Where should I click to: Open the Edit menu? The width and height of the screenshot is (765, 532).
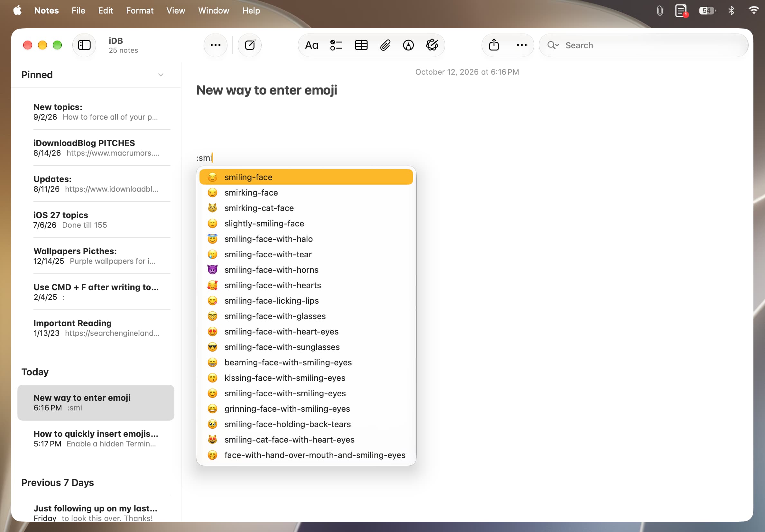(x=105, y=10)
